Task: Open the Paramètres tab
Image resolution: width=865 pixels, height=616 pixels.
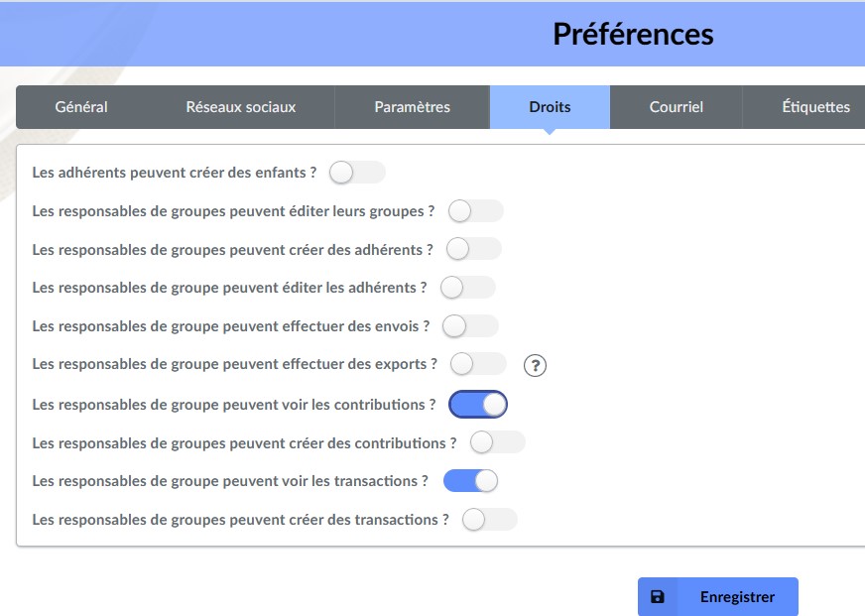Action: [412, 107]
